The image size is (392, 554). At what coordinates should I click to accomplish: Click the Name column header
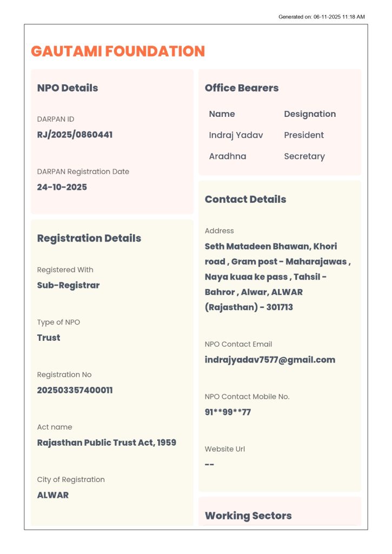[x=222, y=114]
